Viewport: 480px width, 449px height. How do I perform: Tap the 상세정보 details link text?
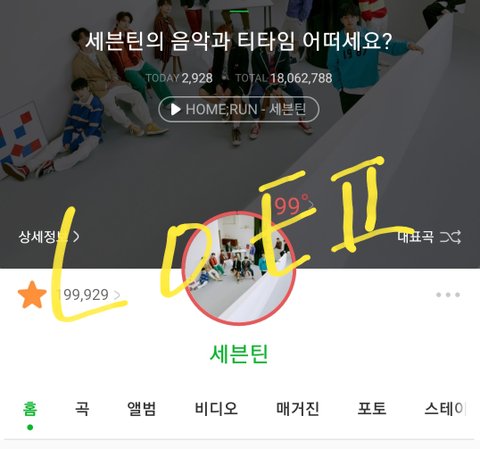point(42,237)
